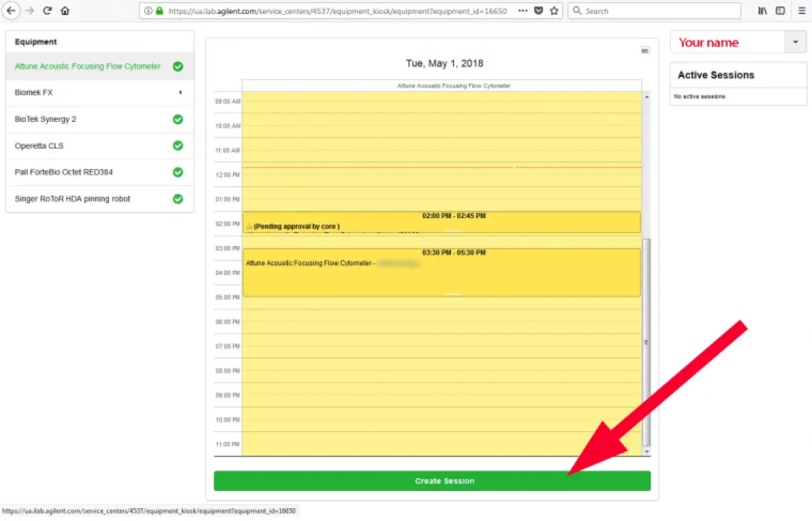The image size is (812, 521).
Task: Select Attune Acoustic Focusing Flow Cytometer equipment
Action: coord(88,66)
